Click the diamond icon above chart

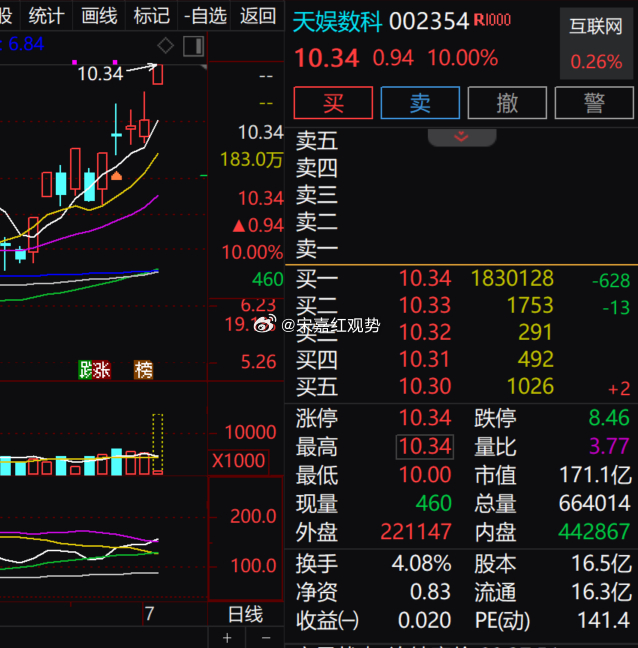tap(165, 45)
